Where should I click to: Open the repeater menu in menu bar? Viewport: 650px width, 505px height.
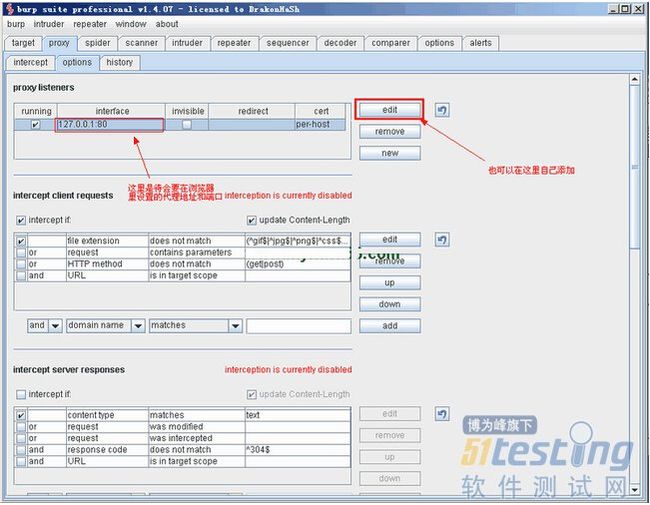click(x=90, y=24)
